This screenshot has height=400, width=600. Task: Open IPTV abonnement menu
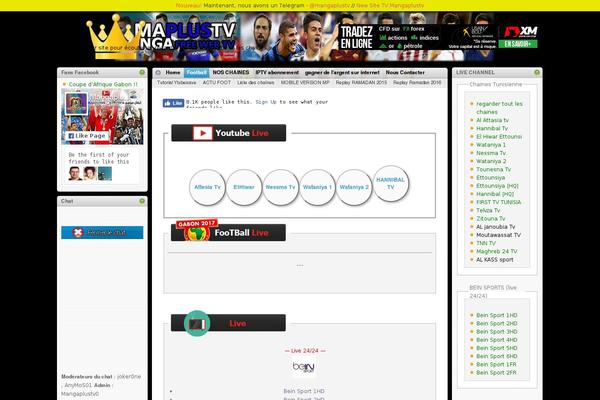tap(277, 72)
